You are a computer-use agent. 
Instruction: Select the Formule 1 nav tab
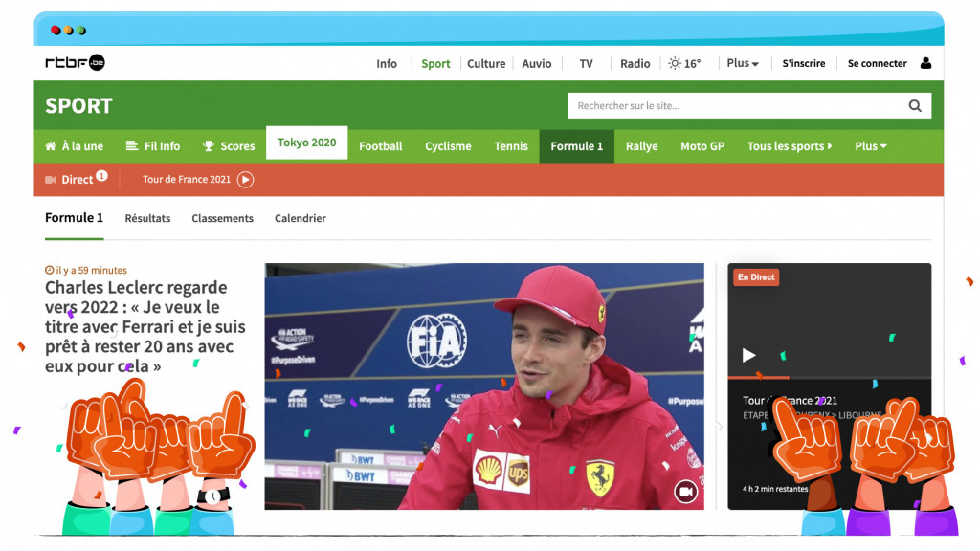click(577, 146)
